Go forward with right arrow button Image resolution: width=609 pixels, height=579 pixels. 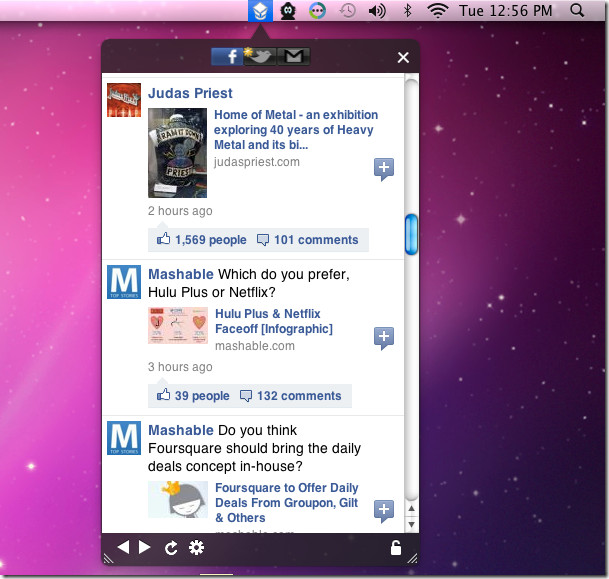tap(144, 548)
